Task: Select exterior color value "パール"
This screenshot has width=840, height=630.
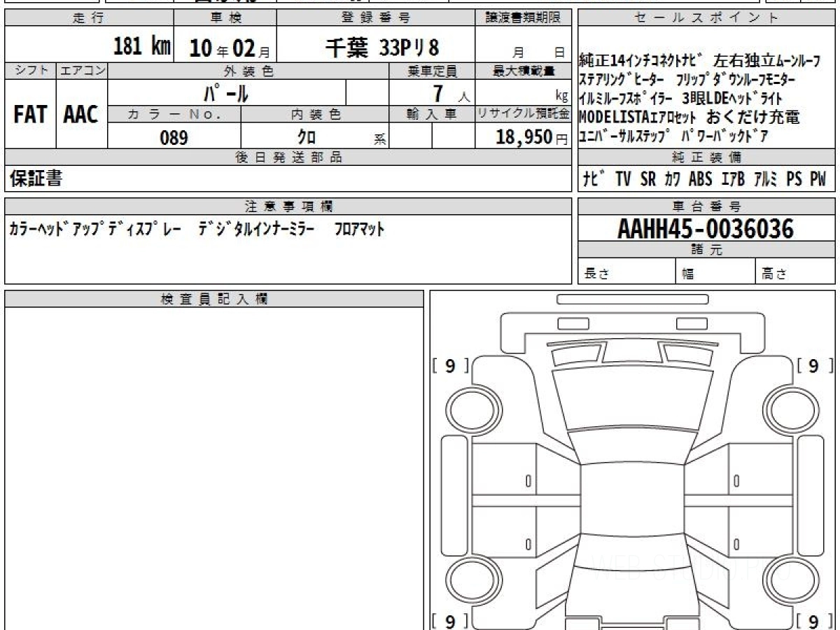Action: coord(226,92)
